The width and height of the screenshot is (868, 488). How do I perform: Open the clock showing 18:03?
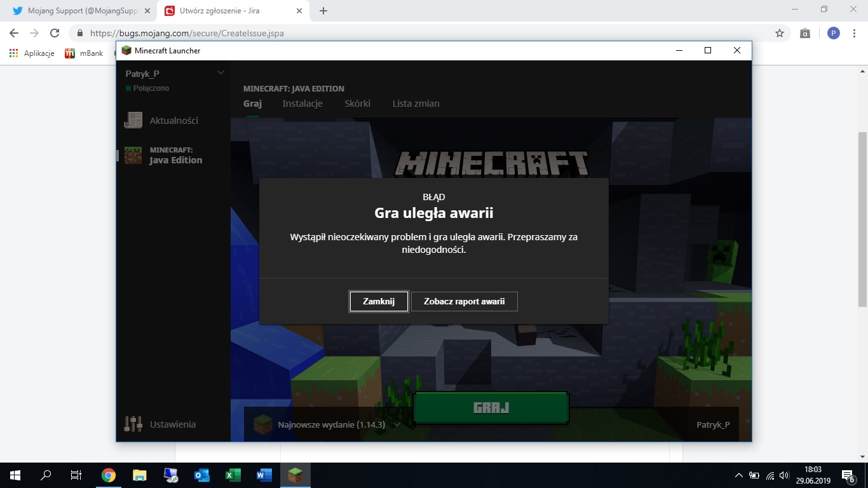[x=813, y=475]
